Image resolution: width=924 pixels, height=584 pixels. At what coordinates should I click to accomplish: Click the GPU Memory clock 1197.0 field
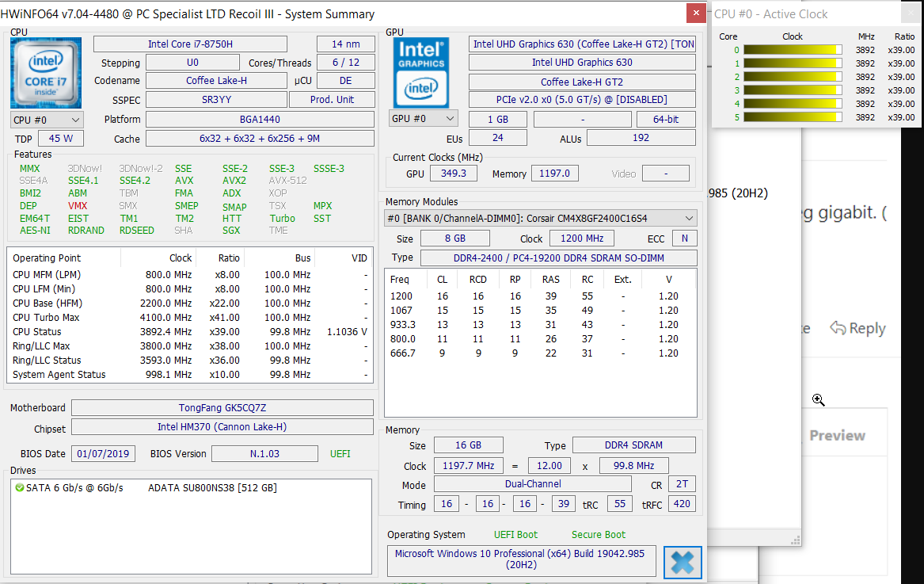(x=554, y=174)
